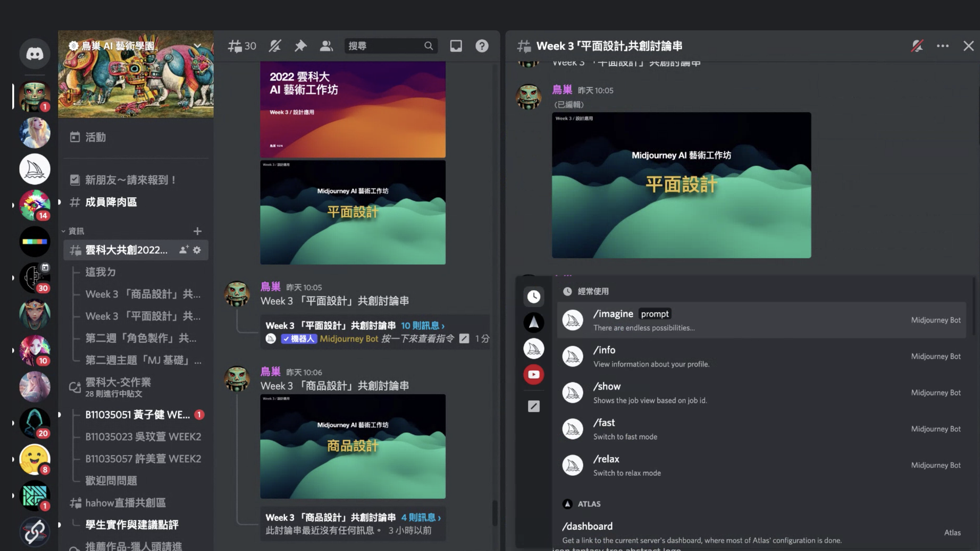This screenshot has height=551, width=980.
Task: Open 活動 events entry
Action: click(136, 137)
